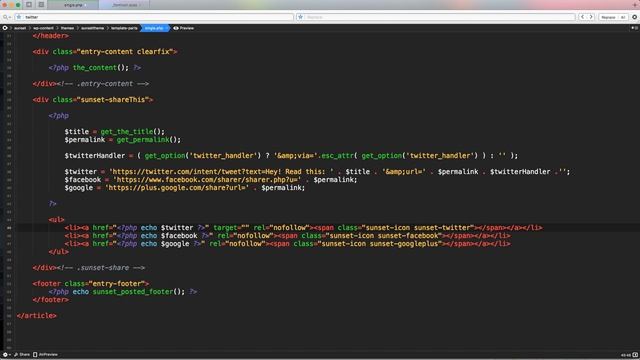Click the plus.google.com share URL string
The height and width of the screenshot is (360, 640).
tap(177, 188)
